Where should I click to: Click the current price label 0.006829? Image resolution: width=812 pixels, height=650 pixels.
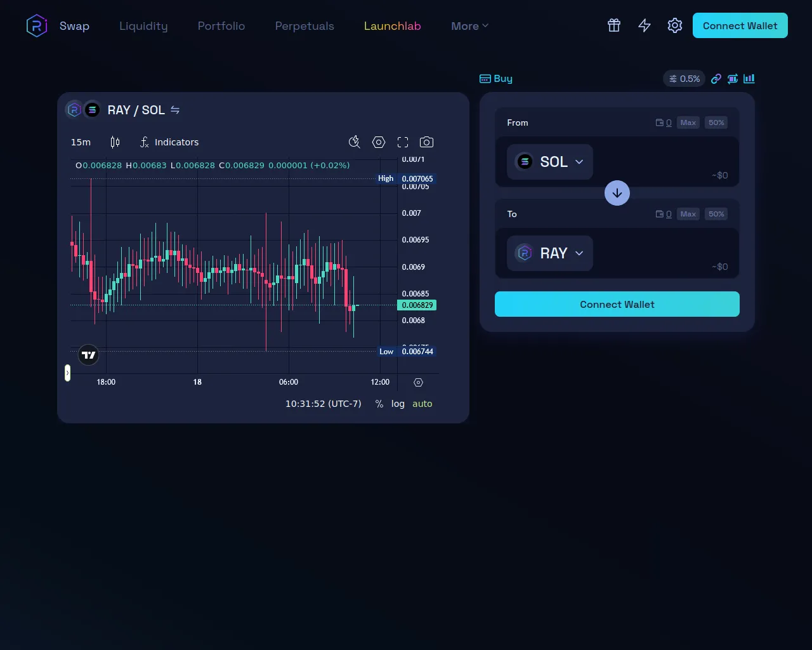coord(417,305)
